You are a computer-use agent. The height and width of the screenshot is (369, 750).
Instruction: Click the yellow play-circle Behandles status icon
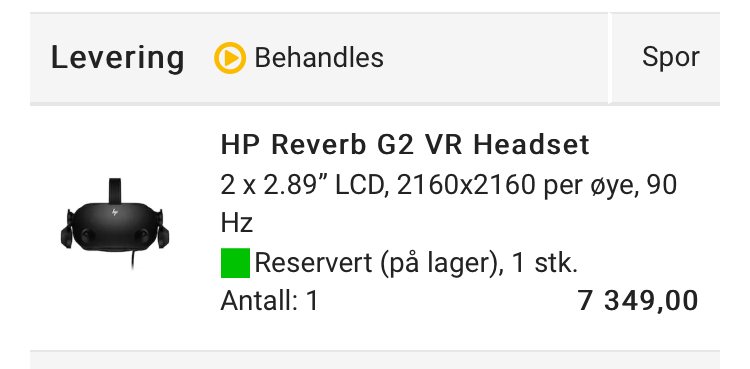tap(230, 58)
